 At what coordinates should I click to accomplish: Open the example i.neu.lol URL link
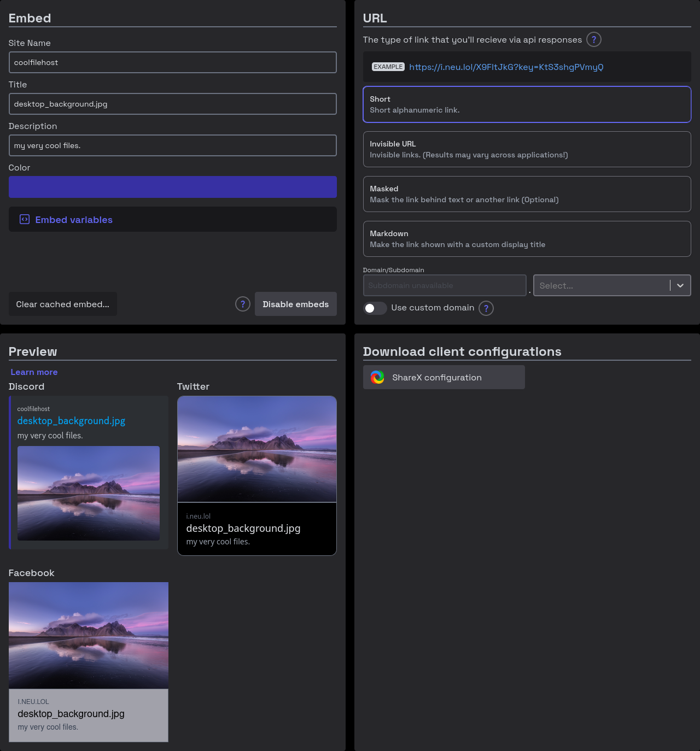click(x=506, y=67)
